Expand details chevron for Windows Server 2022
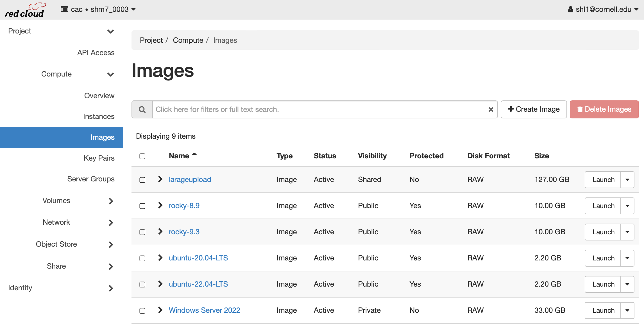 (x=160, y=310)
